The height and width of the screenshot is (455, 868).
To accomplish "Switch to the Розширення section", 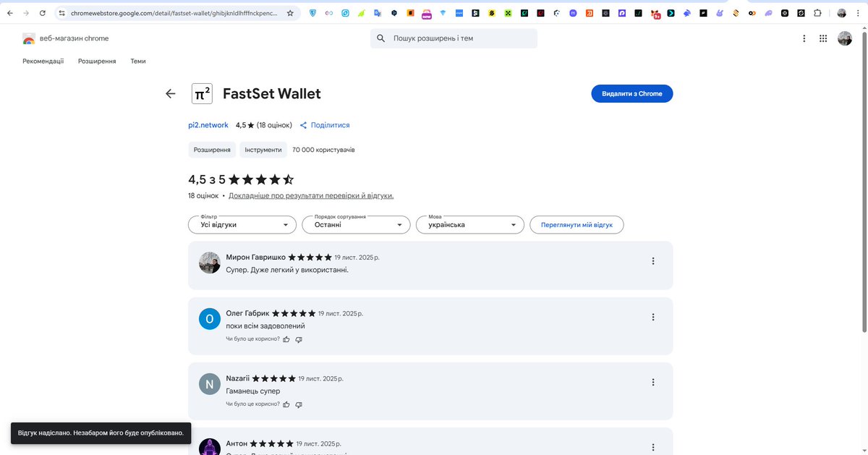I will pyautogui.click(x=97, y=61).
